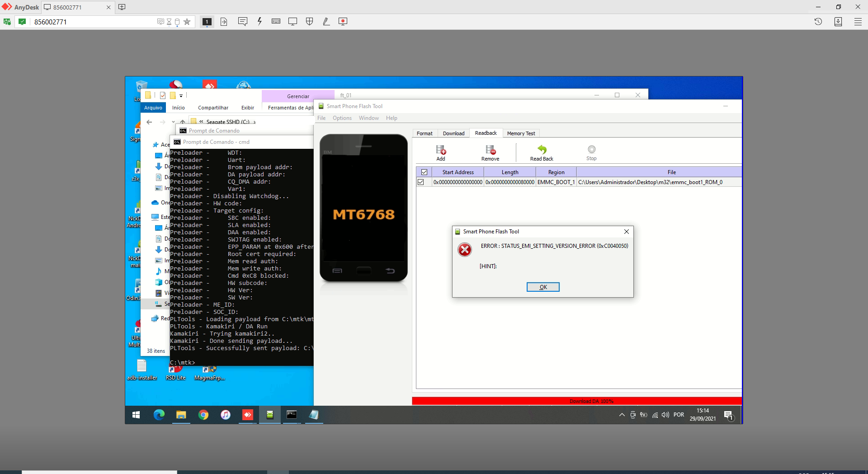Open the recent locations dropdown next to navigation arrows
Screen dimensions: 868x474
(x=173, y=122)
